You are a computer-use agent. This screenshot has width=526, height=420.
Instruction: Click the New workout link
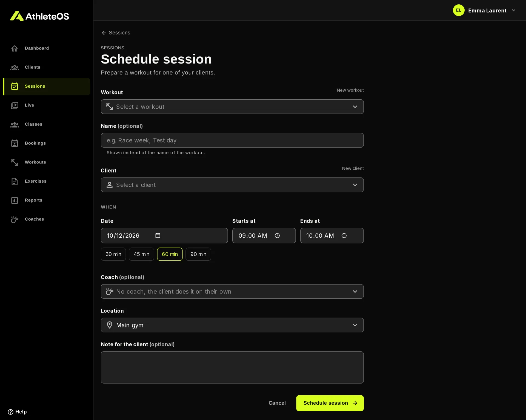[x=350, y=90]
